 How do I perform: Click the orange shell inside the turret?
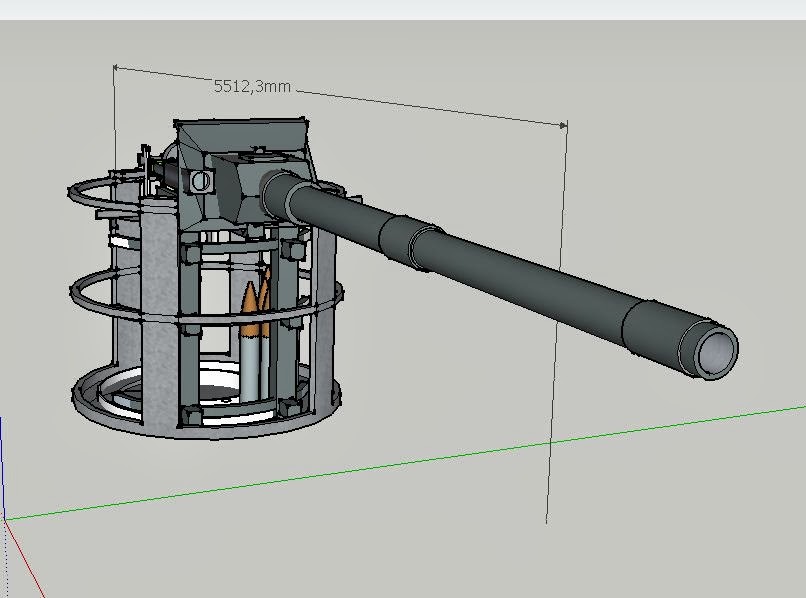250,309
